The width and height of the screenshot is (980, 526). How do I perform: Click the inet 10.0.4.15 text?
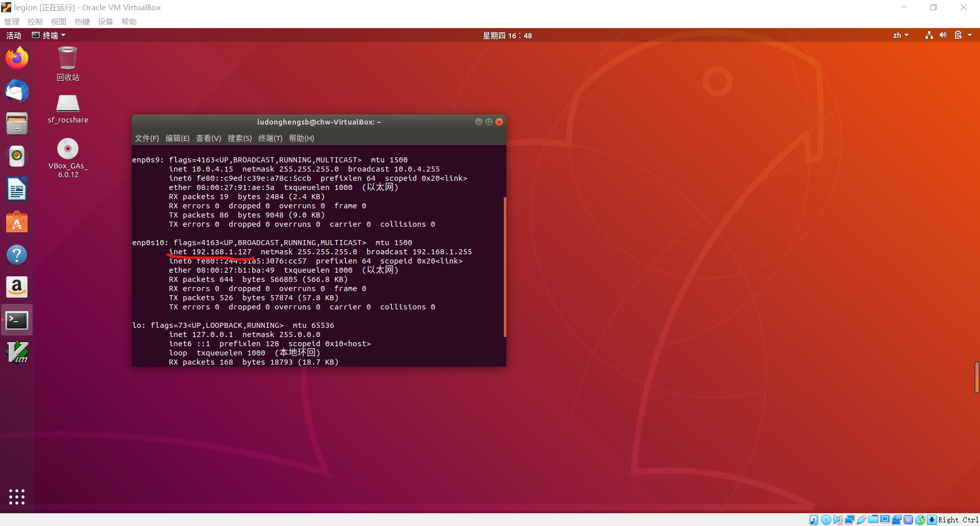click(201, 169)
